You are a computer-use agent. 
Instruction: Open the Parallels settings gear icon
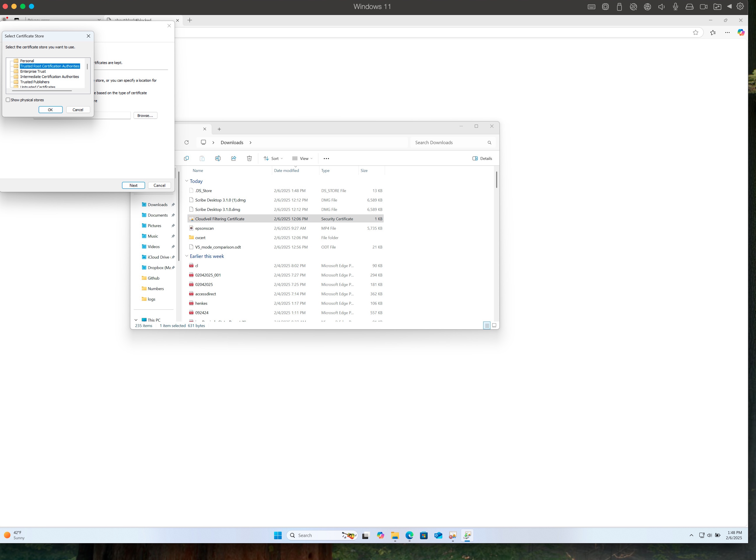740,6
